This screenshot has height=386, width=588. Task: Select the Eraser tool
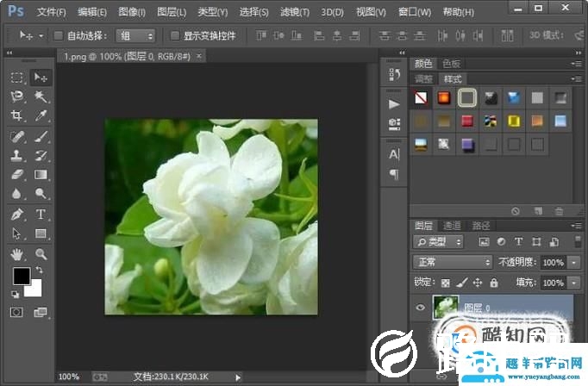point(17,175)
